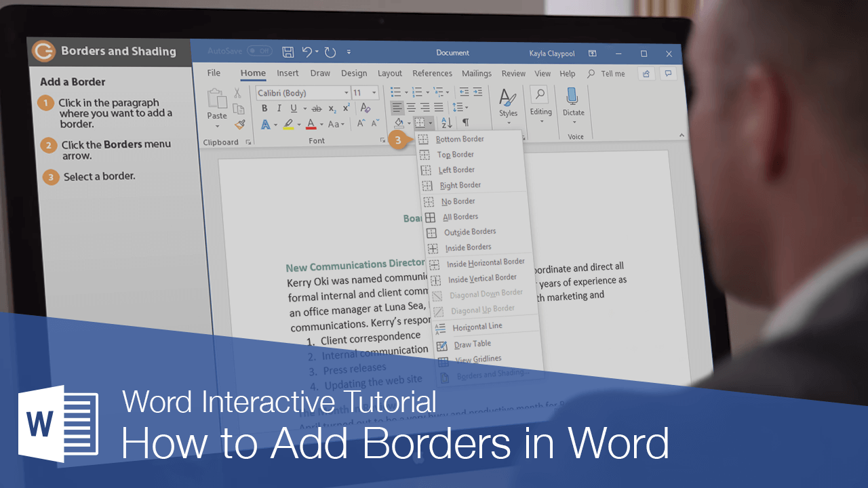868x488 pixels.
Task: Click the red Font Color swatch
Action: coord(310,124)
